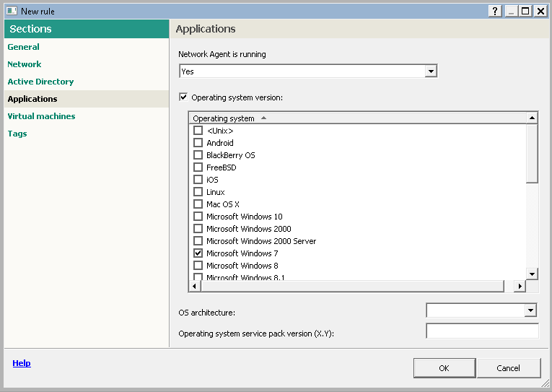Check the <Unix> operating system box
Viewport: 552px width, 392px height.
tap(198, 131)
